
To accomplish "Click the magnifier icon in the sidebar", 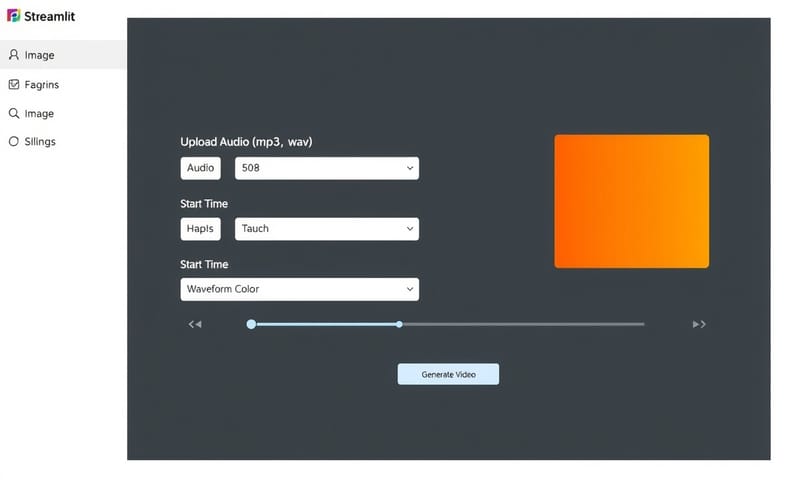I will tap(14, 113).
